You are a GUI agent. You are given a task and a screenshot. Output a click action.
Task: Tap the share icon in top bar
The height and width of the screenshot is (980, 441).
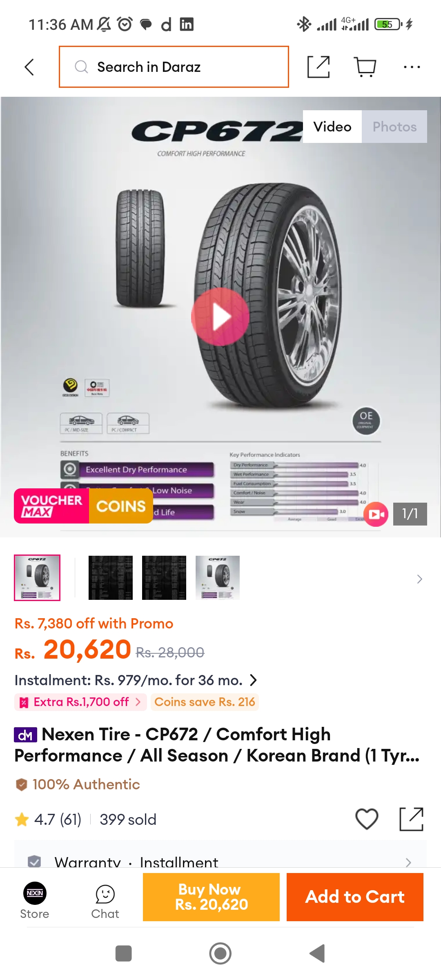point(318,67)
